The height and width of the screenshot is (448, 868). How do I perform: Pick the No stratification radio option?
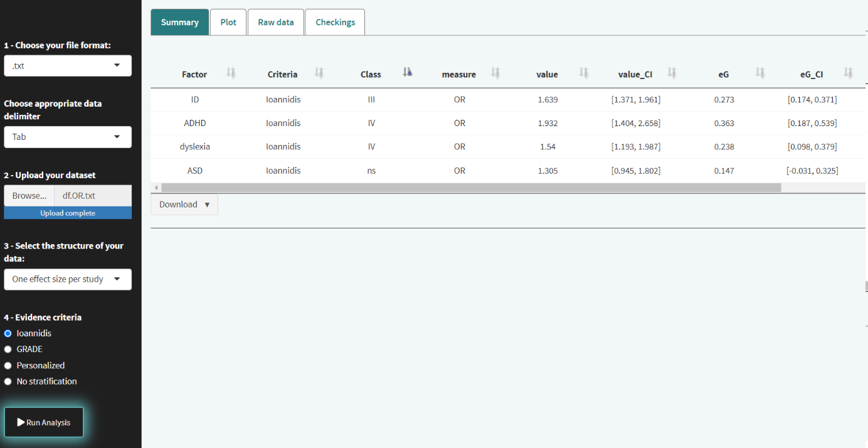(8, 381)
